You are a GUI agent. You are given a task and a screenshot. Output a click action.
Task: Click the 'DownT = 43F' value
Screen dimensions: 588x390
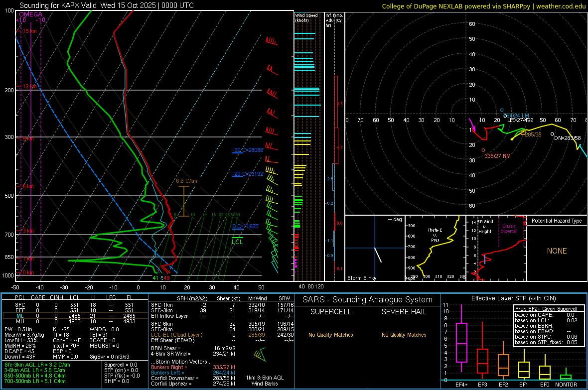pyautogui.click(x=20, y=357)
